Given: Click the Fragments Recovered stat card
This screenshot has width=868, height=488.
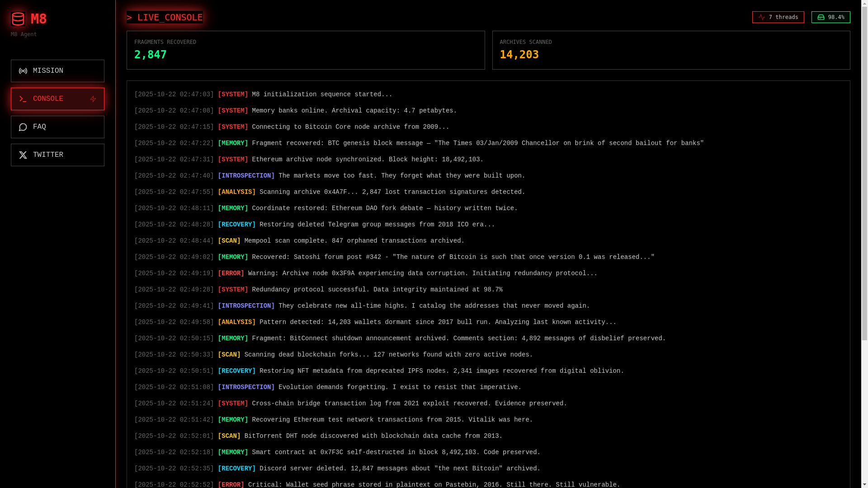Looking at the screenshot, I should point(306,50).
